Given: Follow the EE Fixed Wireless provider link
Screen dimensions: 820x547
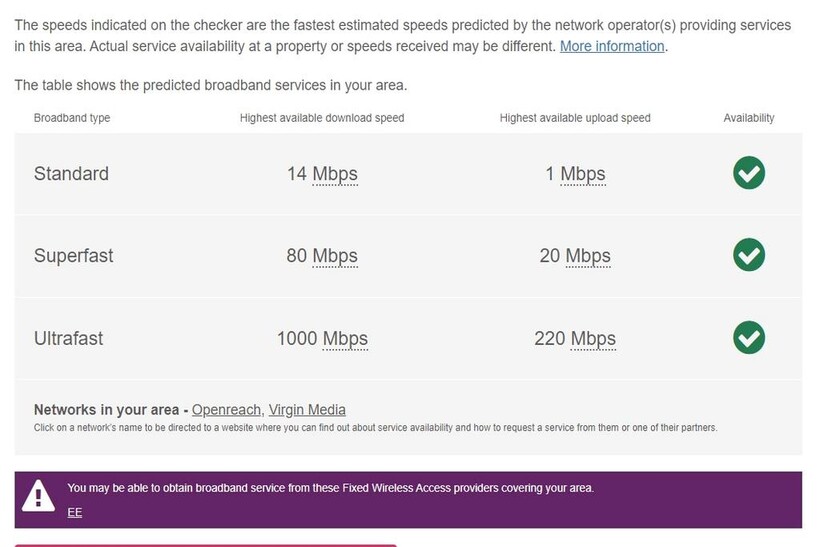Looking at the screenshot, I should click(x=75, y=513).
